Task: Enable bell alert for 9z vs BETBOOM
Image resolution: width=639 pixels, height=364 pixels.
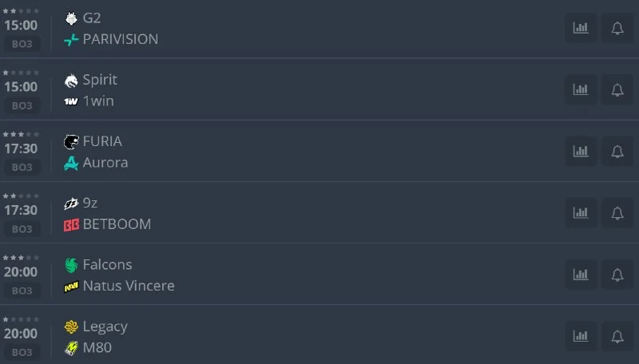Action: [617, 213]
